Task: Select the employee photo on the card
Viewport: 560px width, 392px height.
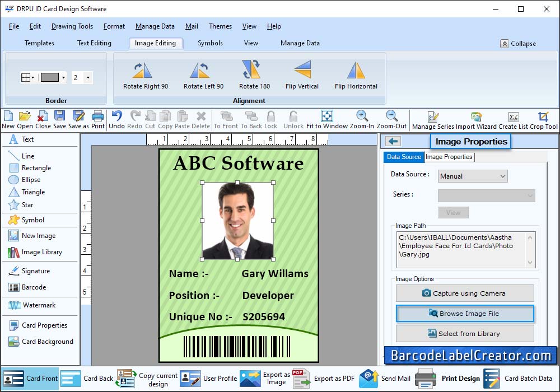Action: (x=237, y=221)
